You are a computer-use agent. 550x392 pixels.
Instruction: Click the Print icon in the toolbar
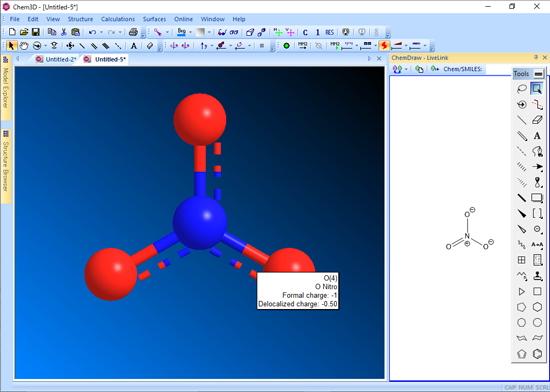[x=133, y=32]
